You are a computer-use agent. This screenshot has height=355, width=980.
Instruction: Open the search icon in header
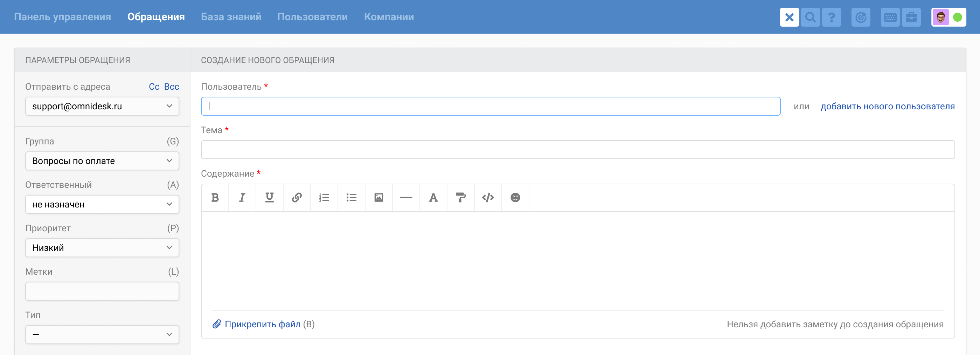pyautogui.click(x=810, y=17)
